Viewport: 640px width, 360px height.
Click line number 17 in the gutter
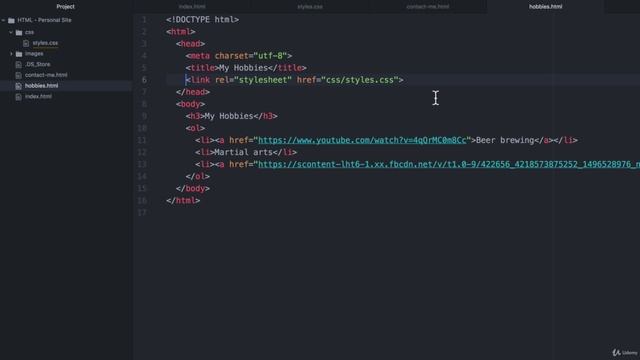click(x=142, y=213)
